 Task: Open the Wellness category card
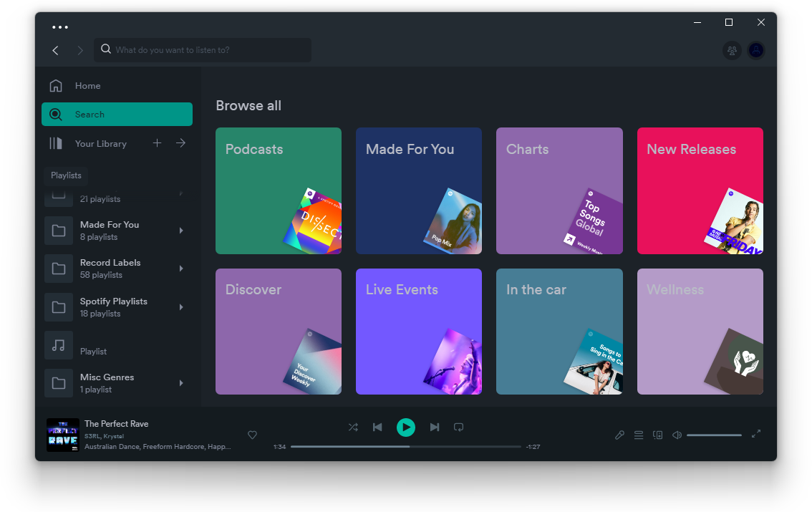coord(700,332)
